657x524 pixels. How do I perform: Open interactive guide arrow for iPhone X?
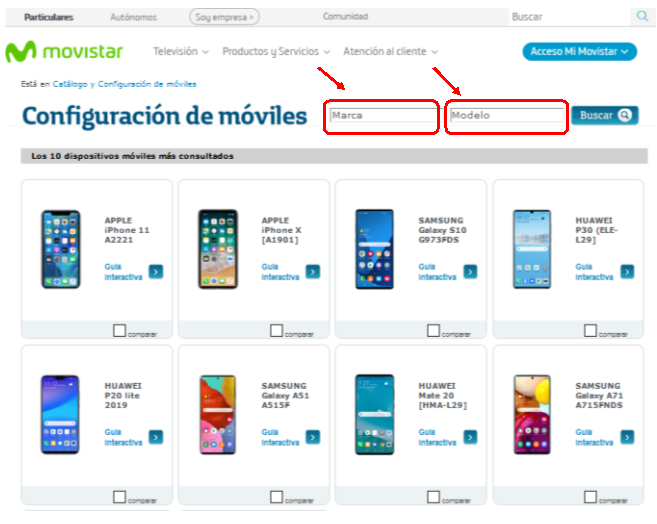point(313,271)
